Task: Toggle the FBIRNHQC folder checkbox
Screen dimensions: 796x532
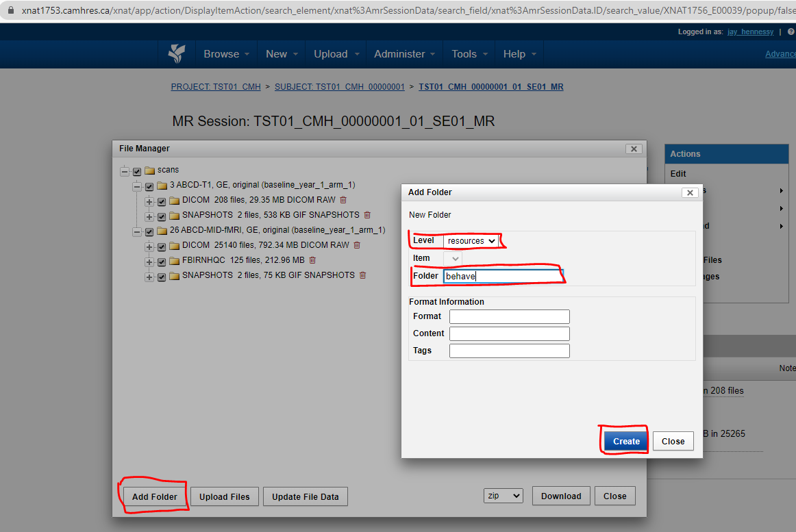Action: (162, 261)
